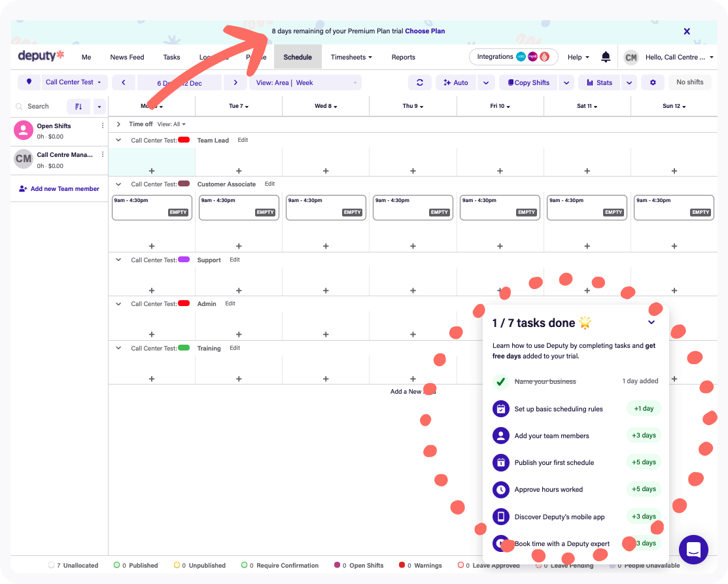This screenshot has height=584, width=728.
Task: Open Auto scheduling dropdown arrow
Action: (485, 82)
